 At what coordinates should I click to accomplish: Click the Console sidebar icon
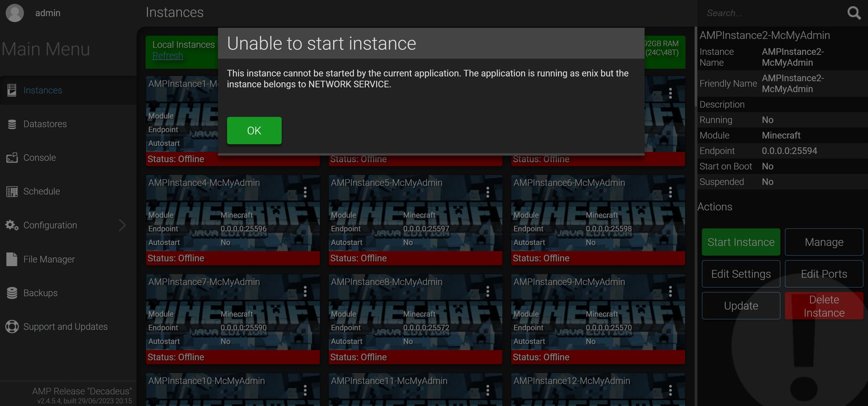(12, 158)
